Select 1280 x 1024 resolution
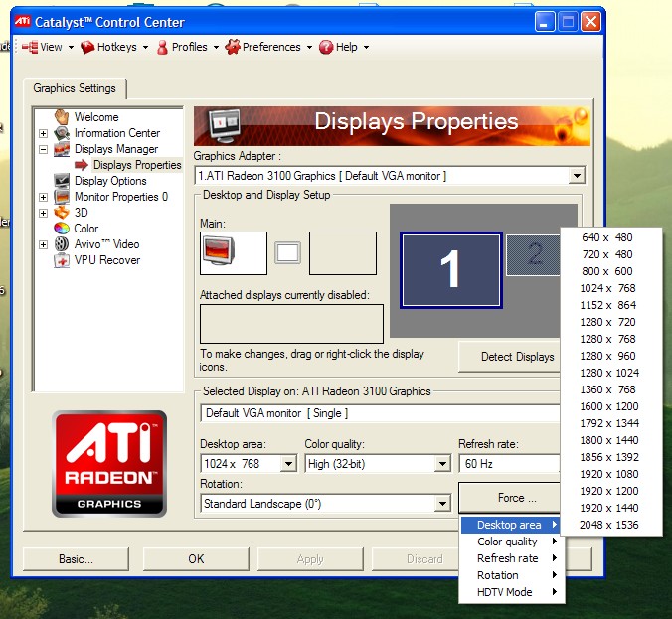 [610, 373]
